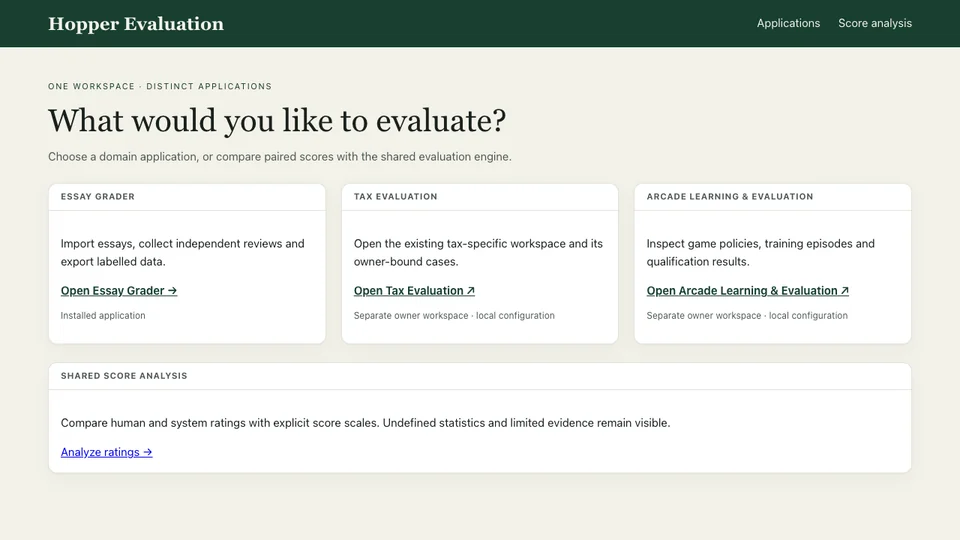Select 'ARCADE LEARNING & EVALUATION' card heading

[730, 197]
